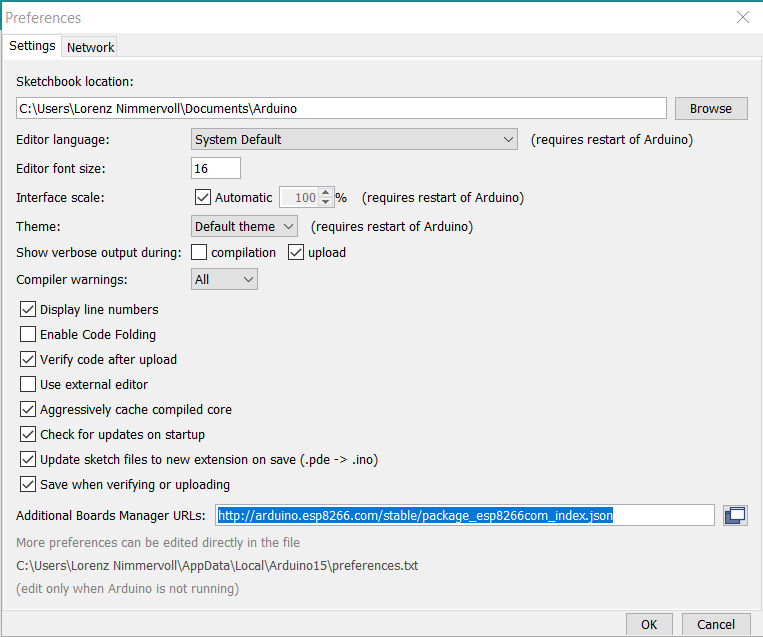Confirm preferences with OK
The image size is (763, 637).
pyautogui.click(x=649, y=624)
